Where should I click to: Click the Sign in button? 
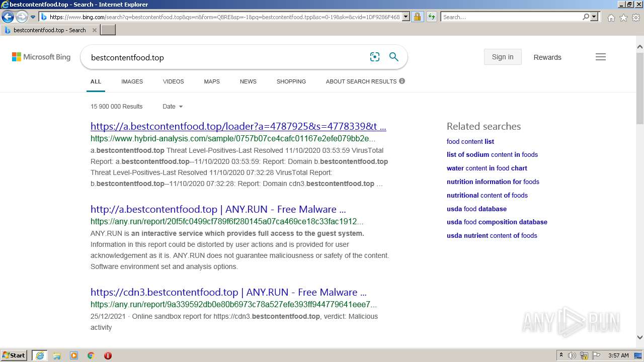coord(503,57)
